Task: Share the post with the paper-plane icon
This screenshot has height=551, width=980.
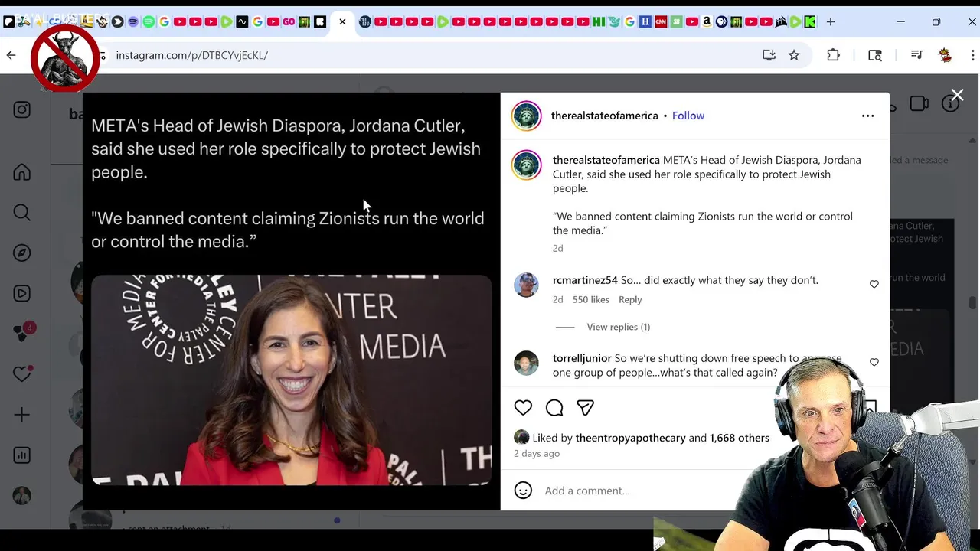Action: 585,408
